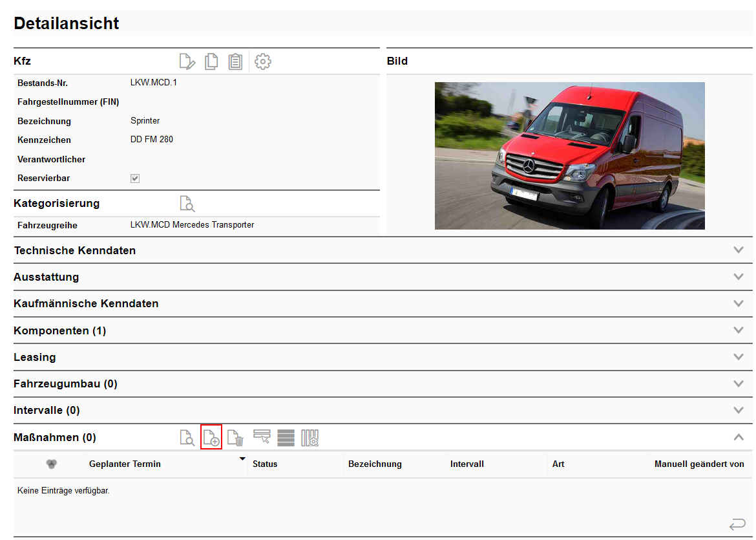Viewport: 756px width, 540px height.
Task: Click the color status icon column header
Action: 52,464
